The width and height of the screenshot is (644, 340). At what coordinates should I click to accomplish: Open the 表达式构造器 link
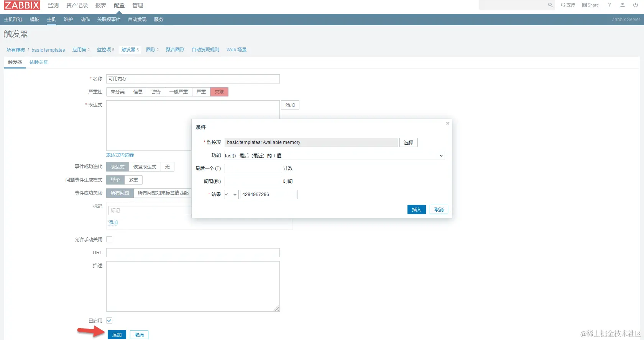click(x=120, y=155)
